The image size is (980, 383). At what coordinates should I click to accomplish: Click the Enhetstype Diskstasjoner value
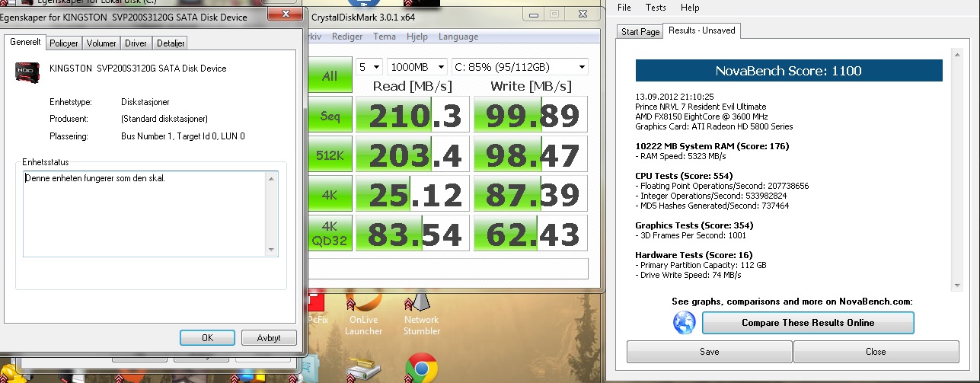[146, 101]
